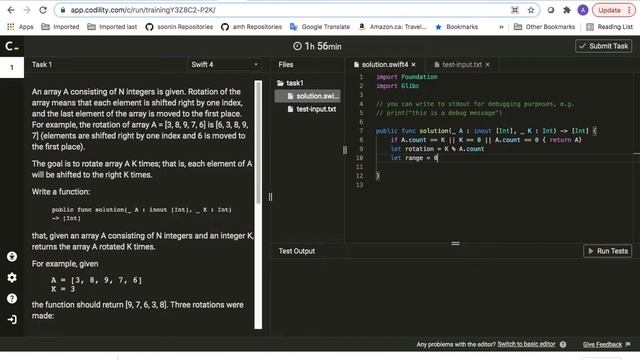Screen dimensions: 640x360
Task: Select solution.swift file in Files tree
Action: tap(308, 96)
